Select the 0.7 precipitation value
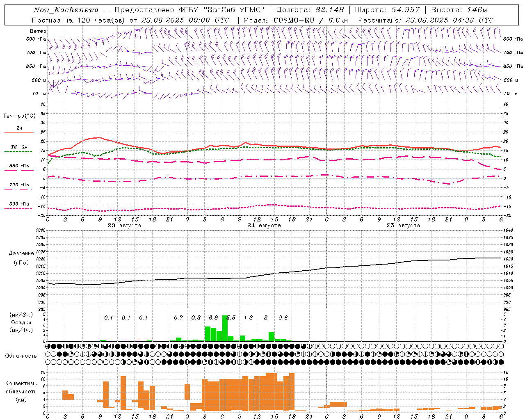Viewport: 525px width, 420px height. [178, 318]
